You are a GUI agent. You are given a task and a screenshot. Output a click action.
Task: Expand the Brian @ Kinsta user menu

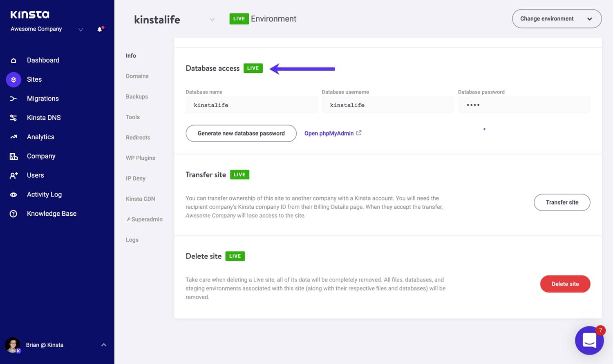click(x=104, y=345)
